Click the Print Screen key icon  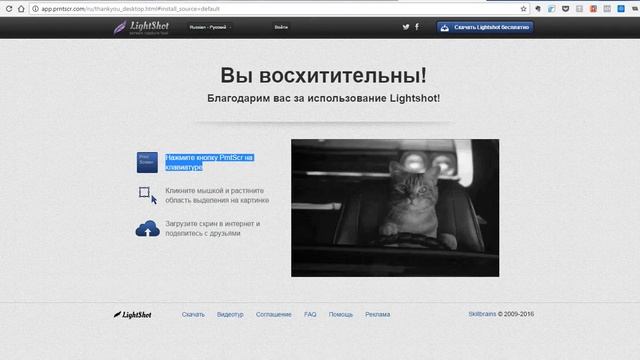point(147,162)
